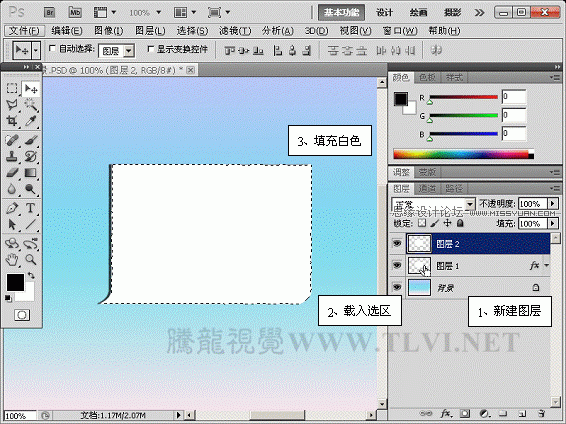The image size is (566, 424).
Task: Expand 图层 1 layer effects arrow
Action: (x=546, y=265)
